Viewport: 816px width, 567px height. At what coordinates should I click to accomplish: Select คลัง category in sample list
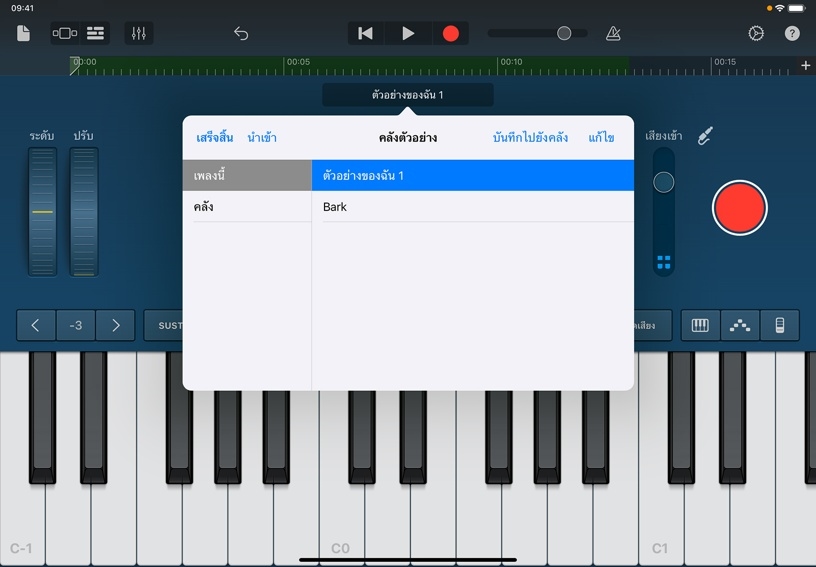247,207
